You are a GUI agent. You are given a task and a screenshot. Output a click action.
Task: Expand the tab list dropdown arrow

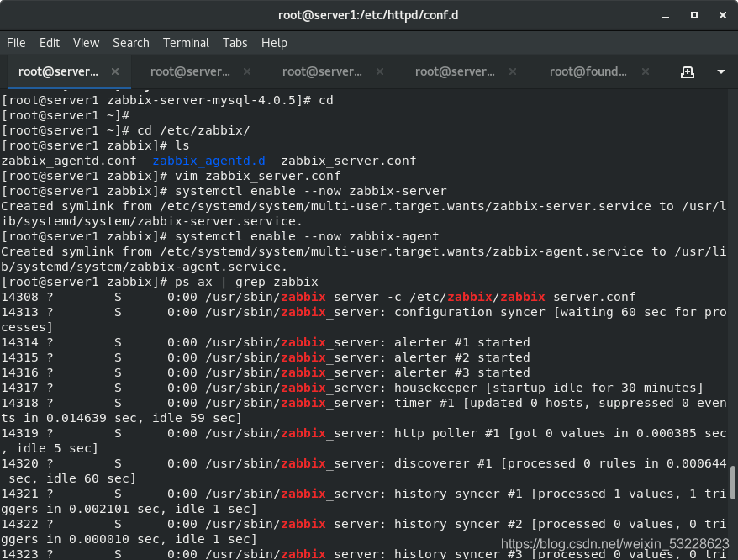[x=721, y=72]
